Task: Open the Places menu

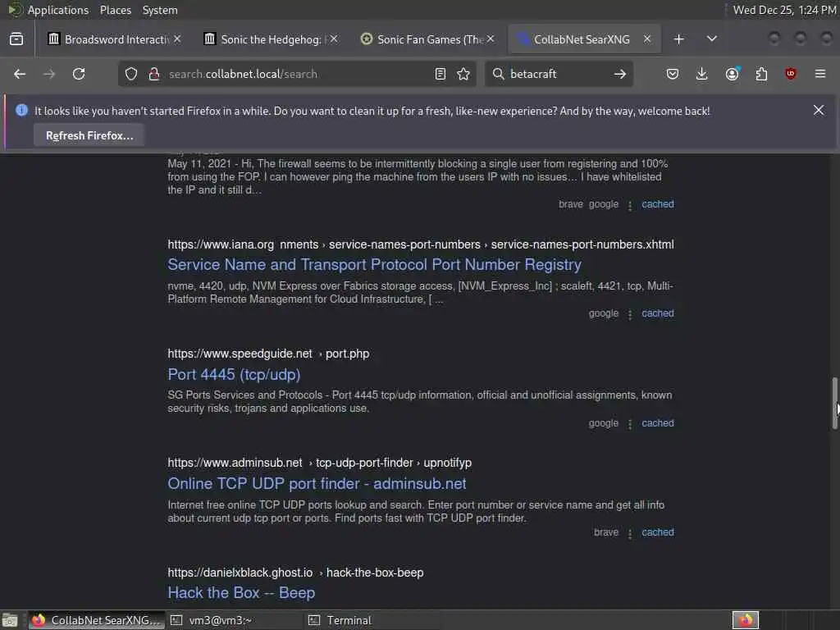Action: pos(115,10)
